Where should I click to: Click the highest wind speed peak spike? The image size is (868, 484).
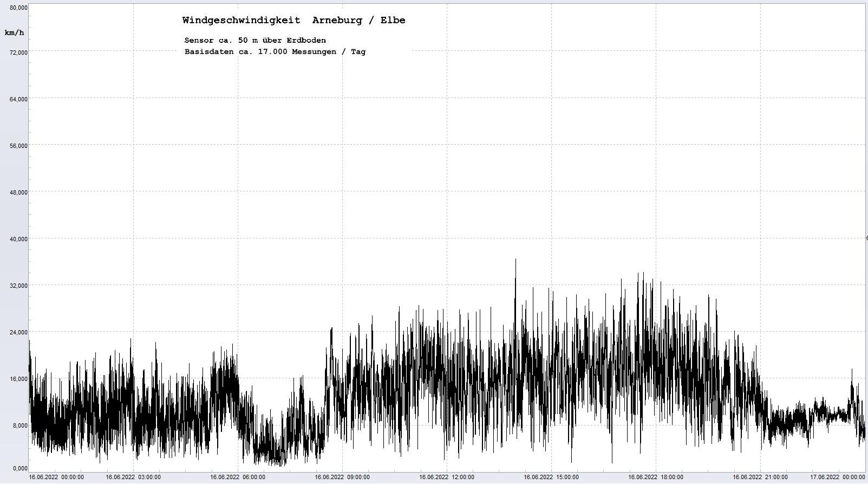515,260
